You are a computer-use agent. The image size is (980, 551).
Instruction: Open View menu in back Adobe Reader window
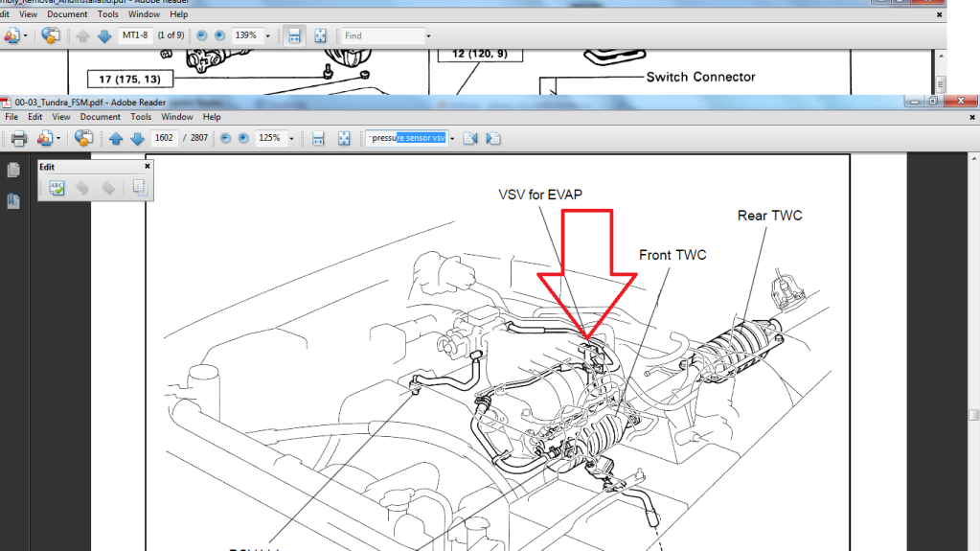coord(28,13)
